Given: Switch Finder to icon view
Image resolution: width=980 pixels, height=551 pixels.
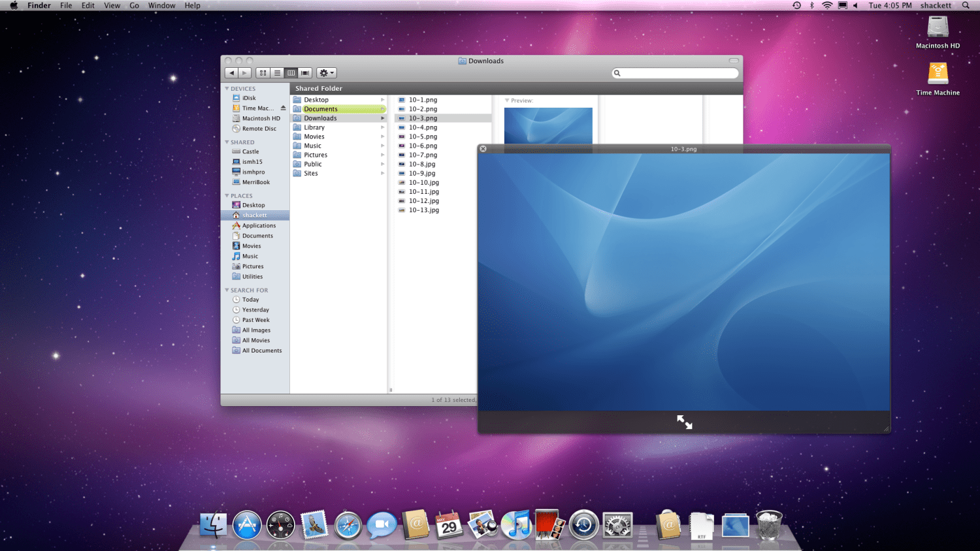Looking at the screenshot, I should tap(263, 73).
